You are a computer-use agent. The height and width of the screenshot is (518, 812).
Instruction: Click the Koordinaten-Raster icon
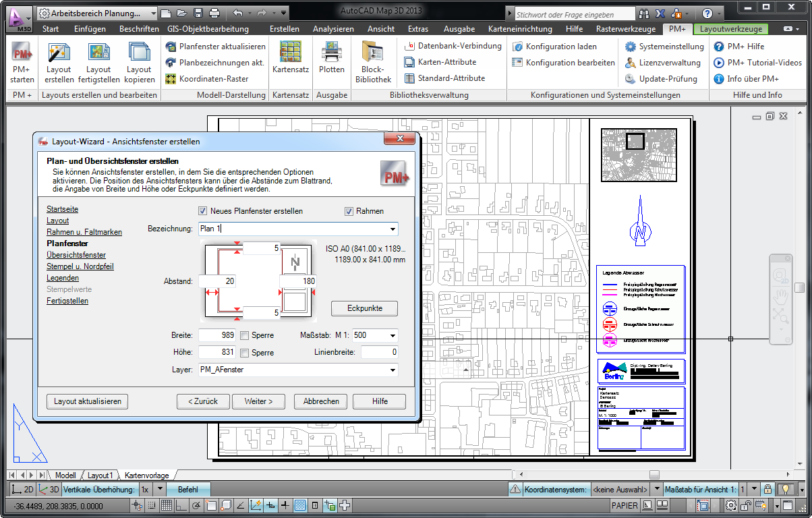(171, 79)
